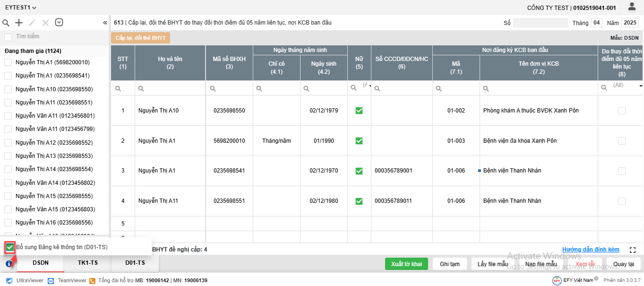The width and height of the screenshot is (644, 286).
Task: Collapse the left employee list panel
Action: 105,23
